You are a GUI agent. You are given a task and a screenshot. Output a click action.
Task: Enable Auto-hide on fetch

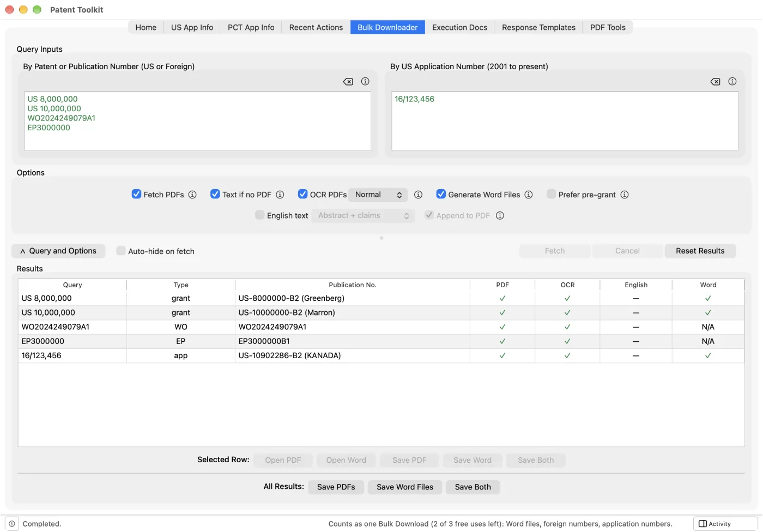coord(121,251)
